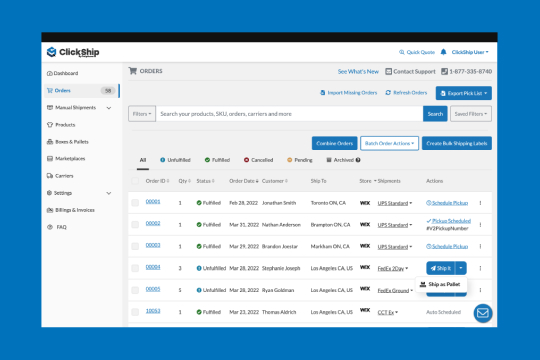540x360 pixels.
Task: Switch to the Cancelled tab
Action: coord(258,160)
